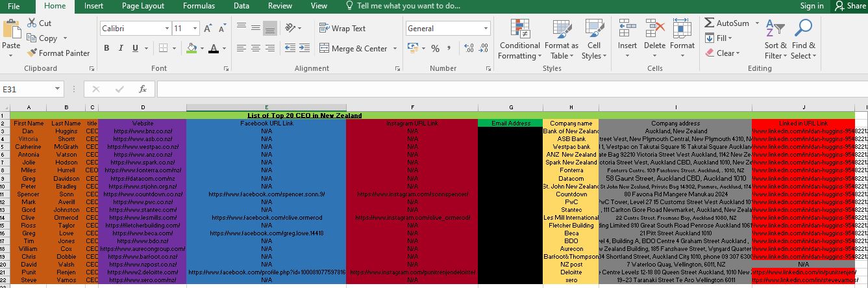
Task: Select column E header
Action: [266, 107]
